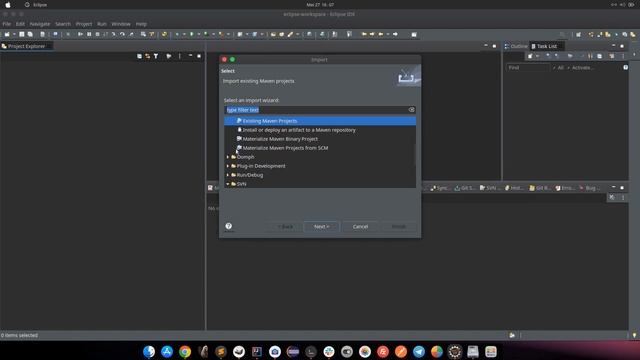
Task: Click the green Run toolbar button
Action: (191, 34)
